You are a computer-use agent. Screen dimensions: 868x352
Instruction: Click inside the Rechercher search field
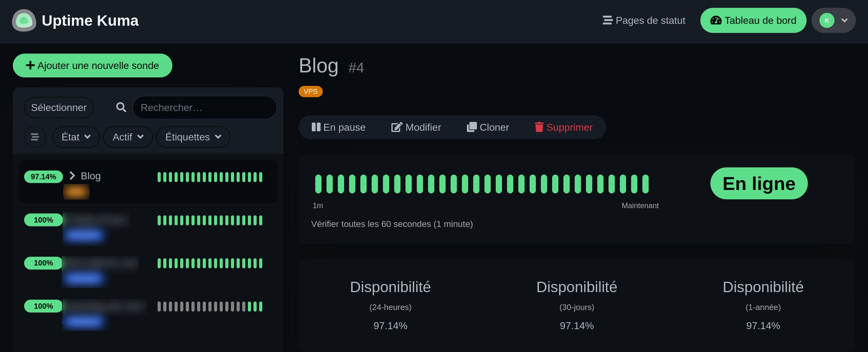[205, 107]
